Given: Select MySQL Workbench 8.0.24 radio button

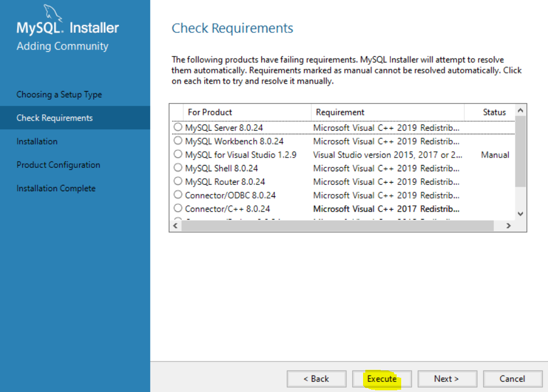Looking at the screenshot, I should [178, 141].
